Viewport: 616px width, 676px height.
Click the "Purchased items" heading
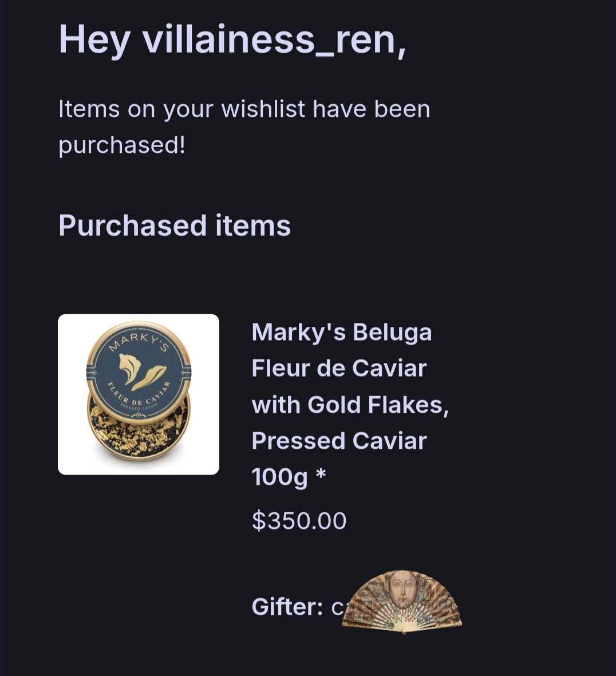175,226
